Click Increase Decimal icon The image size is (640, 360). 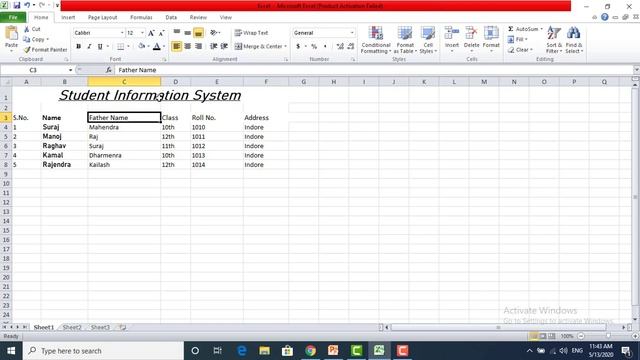tap(340, 46)
